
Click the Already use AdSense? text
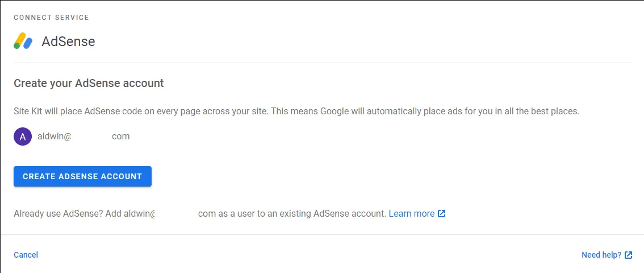tap(57, 214)
